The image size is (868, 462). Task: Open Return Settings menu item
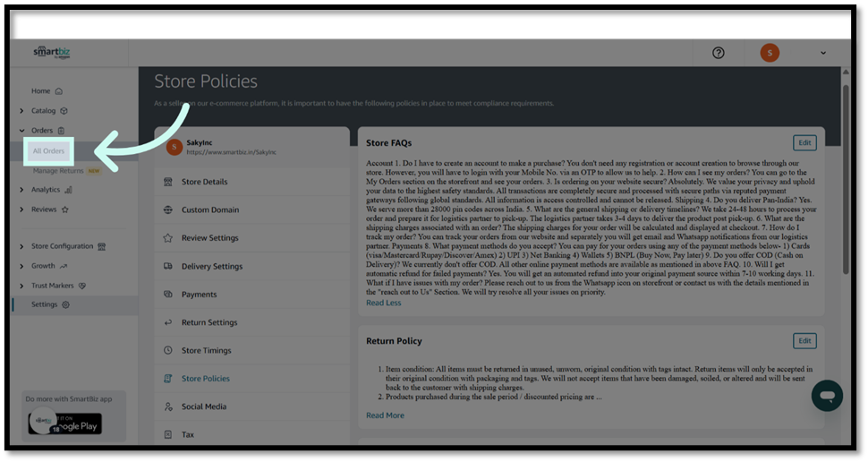point(209,322)
